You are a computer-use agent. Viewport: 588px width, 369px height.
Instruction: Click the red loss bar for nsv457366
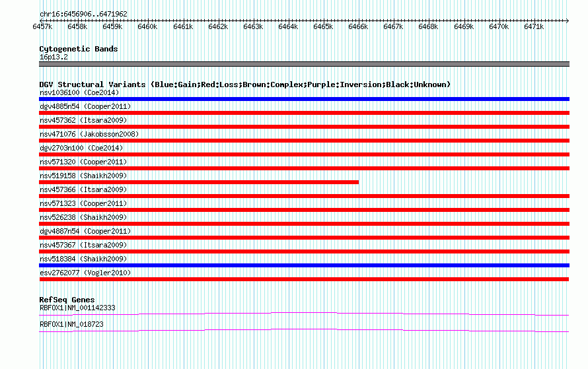click(304, 196)
